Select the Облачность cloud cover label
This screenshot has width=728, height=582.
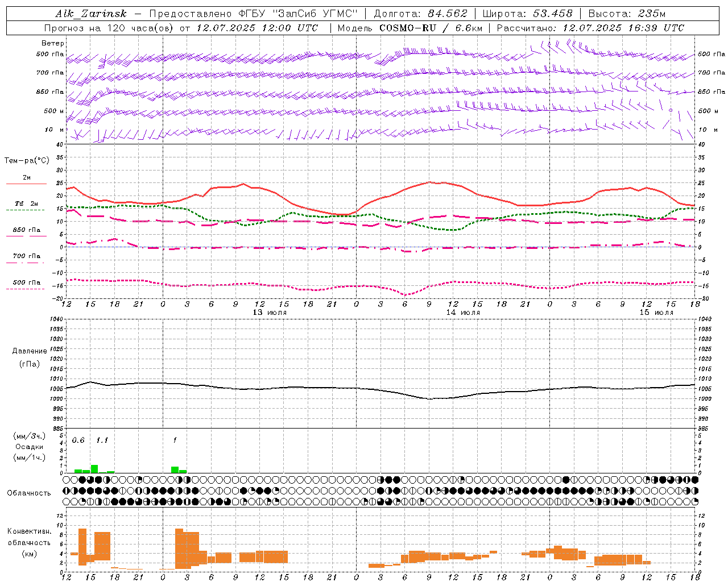(x=29, y=493)
